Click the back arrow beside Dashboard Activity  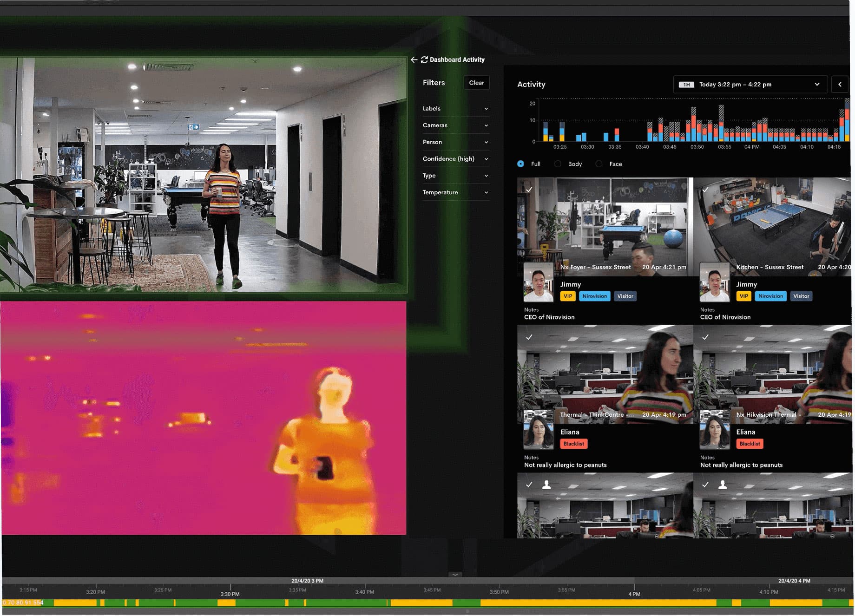coord(414,60)
